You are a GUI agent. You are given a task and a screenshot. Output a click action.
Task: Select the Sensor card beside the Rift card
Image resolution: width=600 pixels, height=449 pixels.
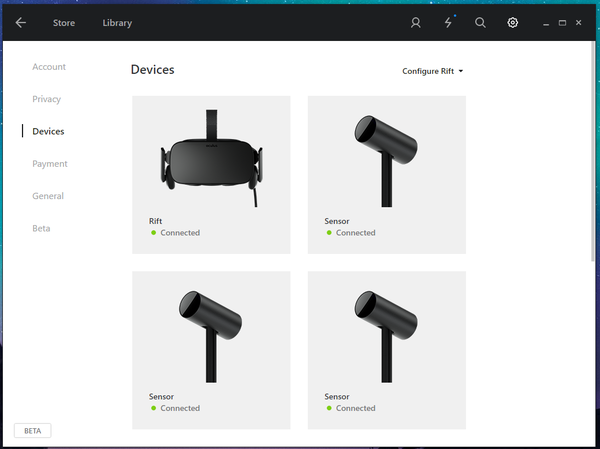[x=387, y=175]
